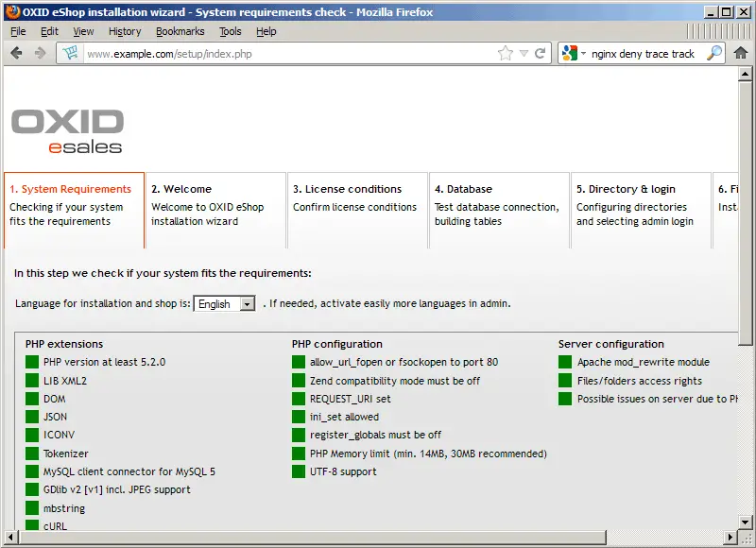Click the 'Server configuration' section heading
756x548 pixels.
[610, 344]
